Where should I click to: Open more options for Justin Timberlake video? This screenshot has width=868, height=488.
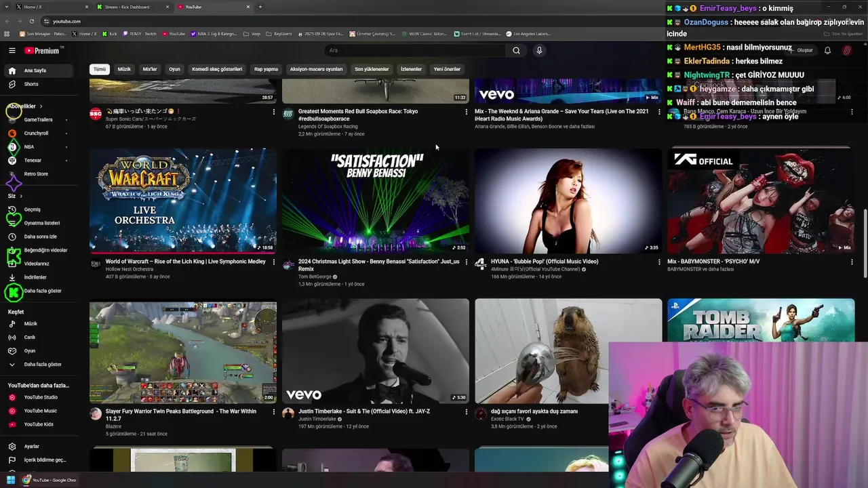tap(466, 411)
